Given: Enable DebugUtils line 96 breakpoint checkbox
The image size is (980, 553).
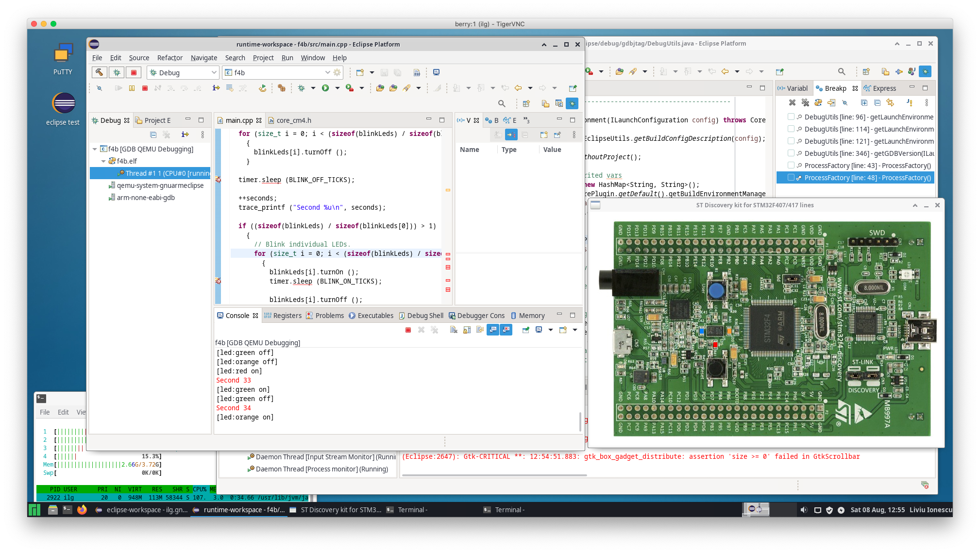Looking at the screenshot, I should (x=791, y=117).
